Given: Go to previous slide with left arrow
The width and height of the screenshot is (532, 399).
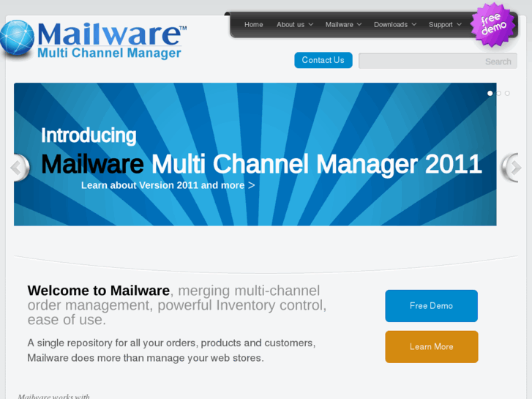Looking at the screenshot, I should coord(20,168).
